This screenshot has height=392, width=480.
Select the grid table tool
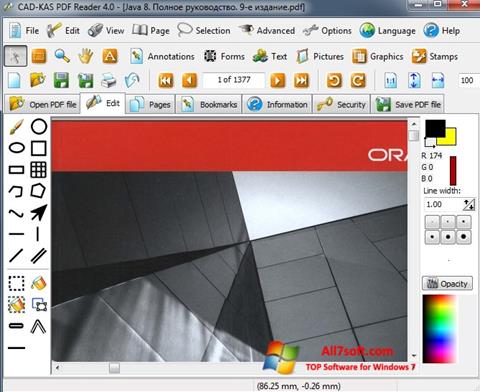coord(38,170)
